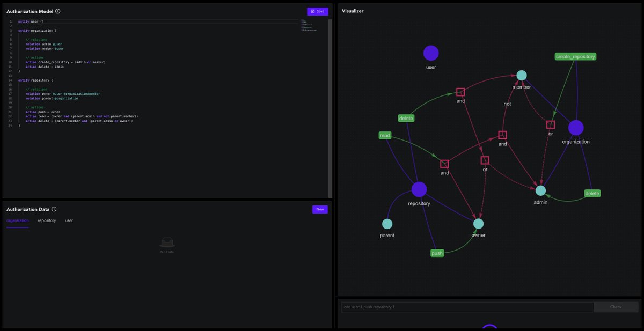
Task: Click code line 'entity organization {'
Action: coord(37,31)
